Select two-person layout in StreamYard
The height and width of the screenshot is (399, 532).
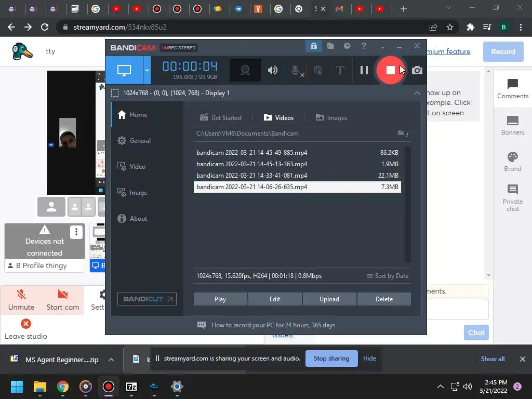click(82, 207)
